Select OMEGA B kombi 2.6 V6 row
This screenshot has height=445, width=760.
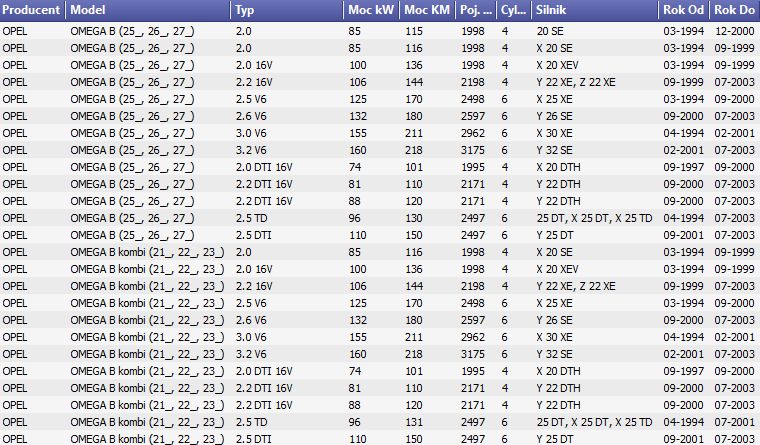click(x=380, y=320)
